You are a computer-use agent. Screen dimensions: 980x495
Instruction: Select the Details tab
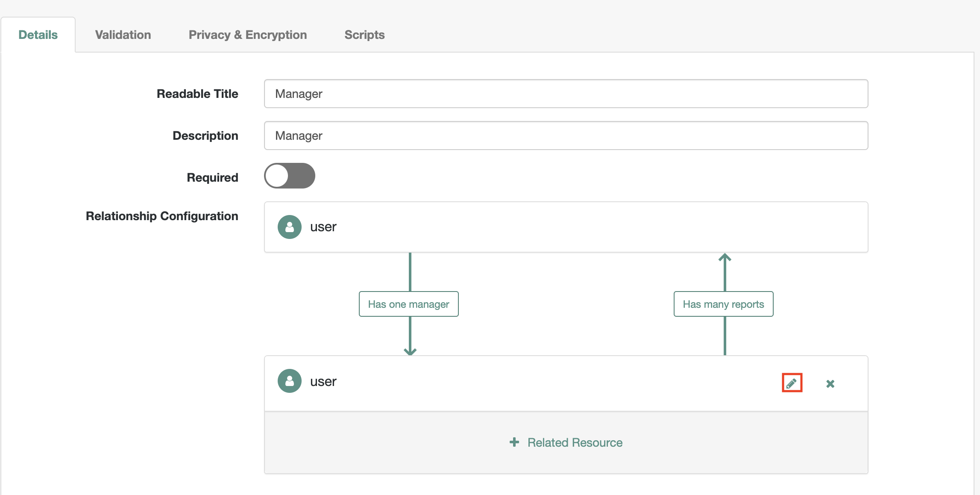click(38, 35)
